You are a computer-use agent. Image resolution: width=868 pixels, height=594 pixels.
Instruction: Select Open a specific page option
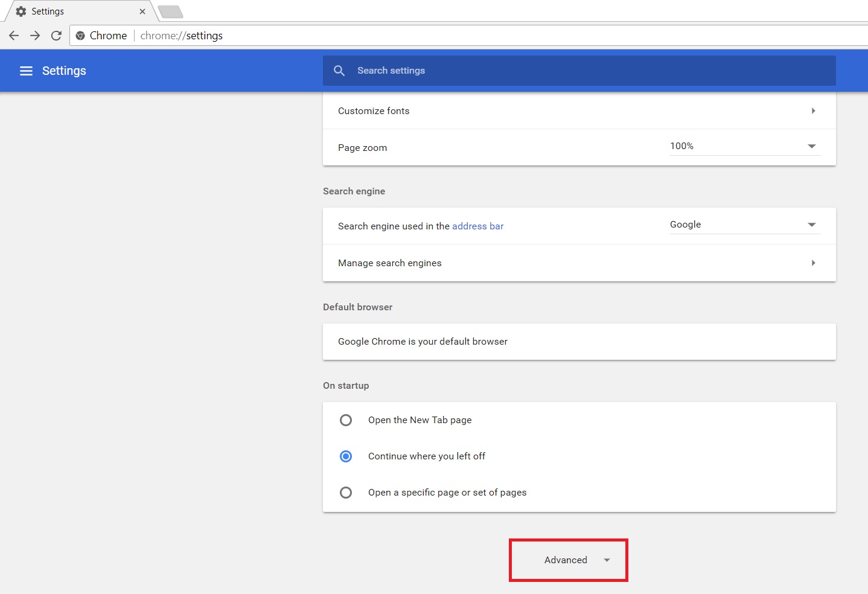pos(346,493)
